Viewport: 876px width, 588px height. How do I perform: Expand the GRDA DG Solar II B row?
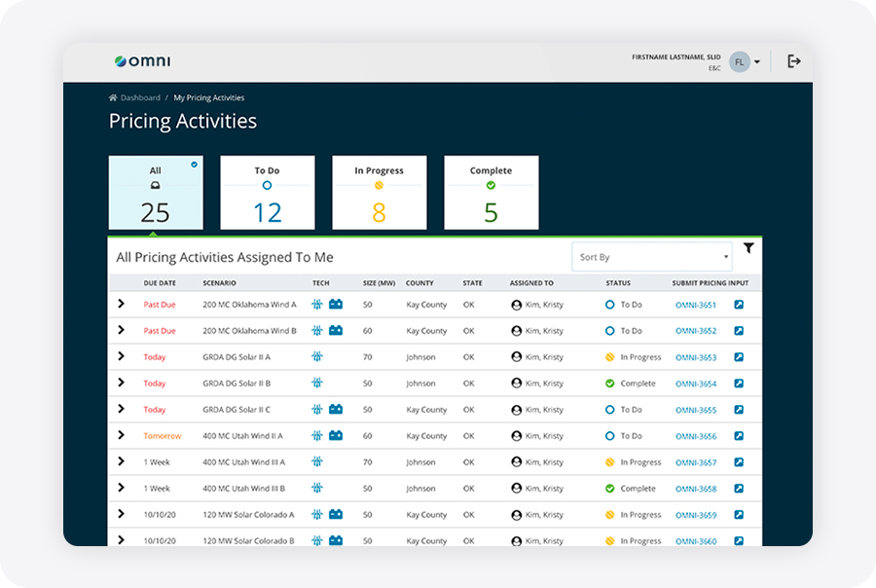[121, 383]
